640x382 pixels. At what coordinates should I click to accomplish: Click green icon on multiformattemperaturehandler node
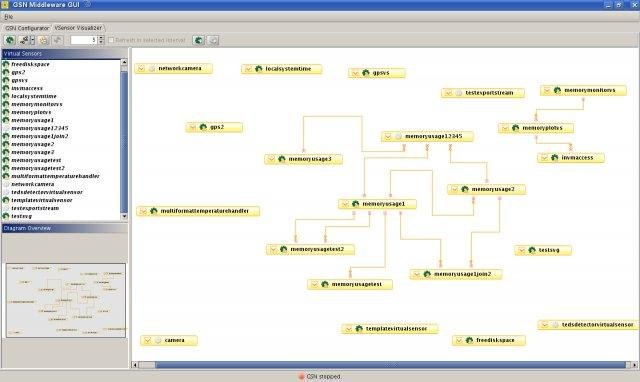coord(153,211)
